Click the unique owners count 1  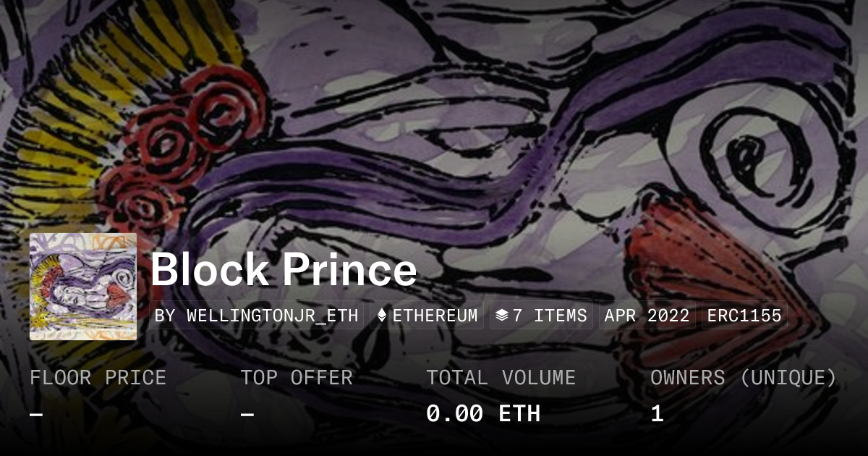point(657,414)
